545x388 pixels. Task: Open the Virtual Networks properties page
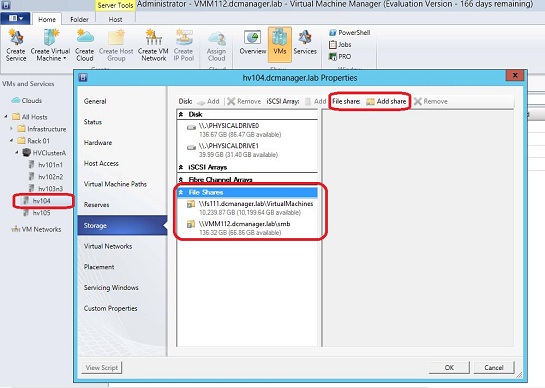coord(122,246)
